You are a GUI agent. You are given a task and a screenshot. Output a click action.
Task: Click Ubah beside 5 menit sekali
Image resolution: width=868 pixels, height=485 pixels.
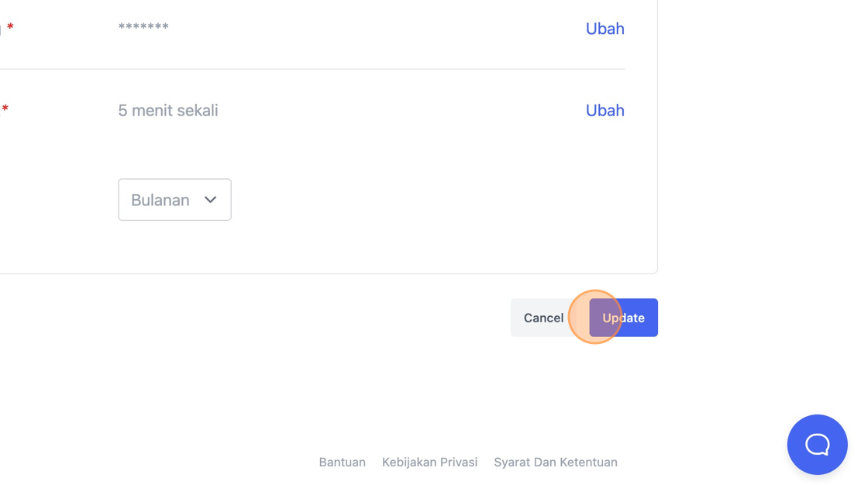[x=604, y=110]
